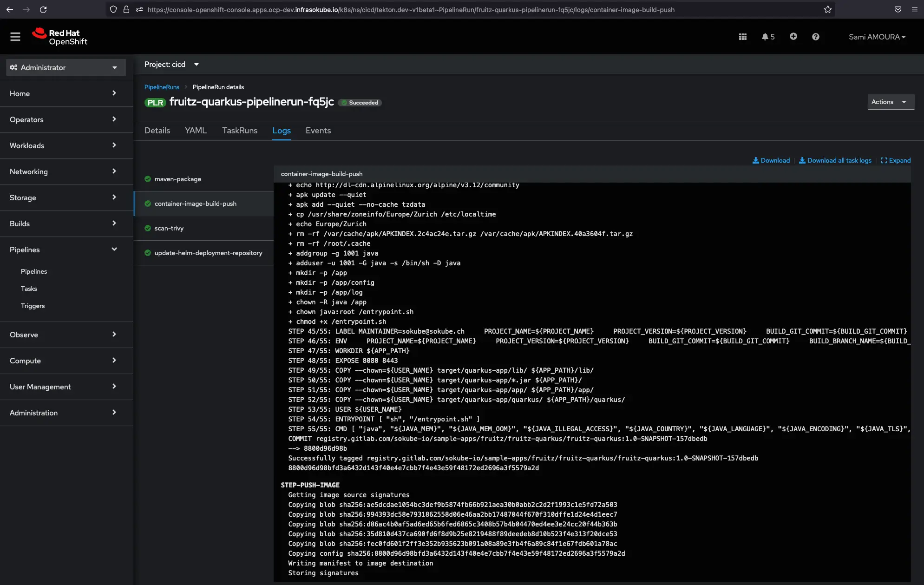This screenshot has height=585, width=924.
Task: Click the lock site security icon
Action: pyautogui.click(x=126, y=9)
